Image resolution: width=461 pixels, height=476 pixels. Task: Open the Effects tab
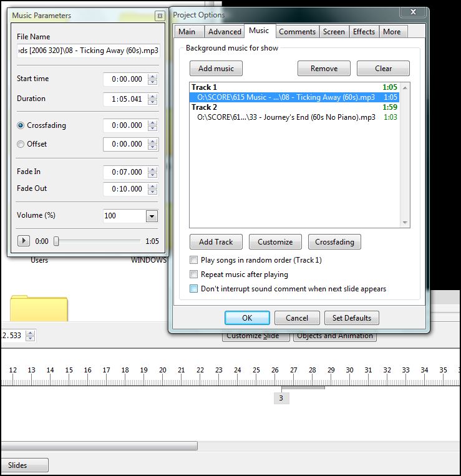[364, 32]
